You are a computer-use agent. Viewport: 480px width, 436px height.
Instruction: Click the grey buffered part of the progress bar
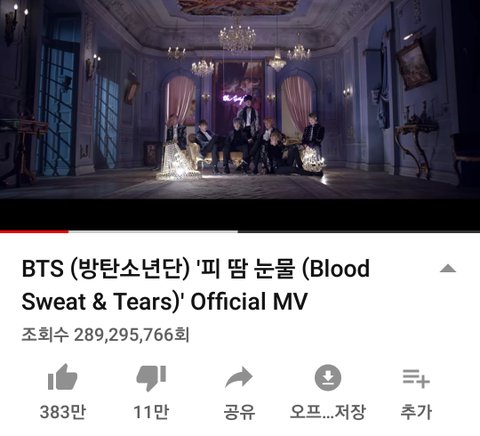pos(153,231)
